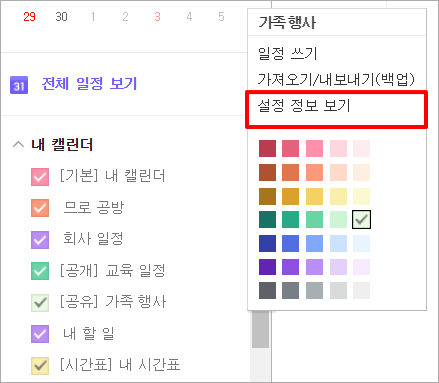
Task: Pick the light green swatch
Action: 338,219
